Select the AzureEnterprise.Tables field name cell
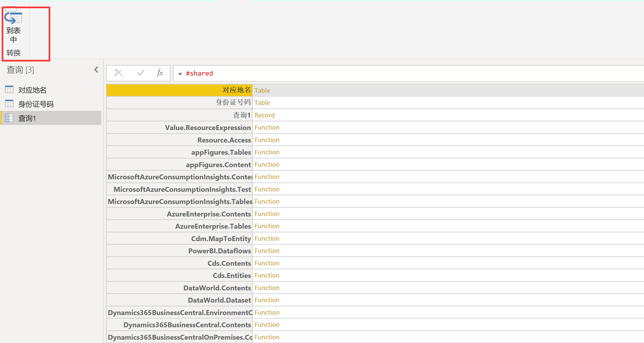 click(180, 226)
